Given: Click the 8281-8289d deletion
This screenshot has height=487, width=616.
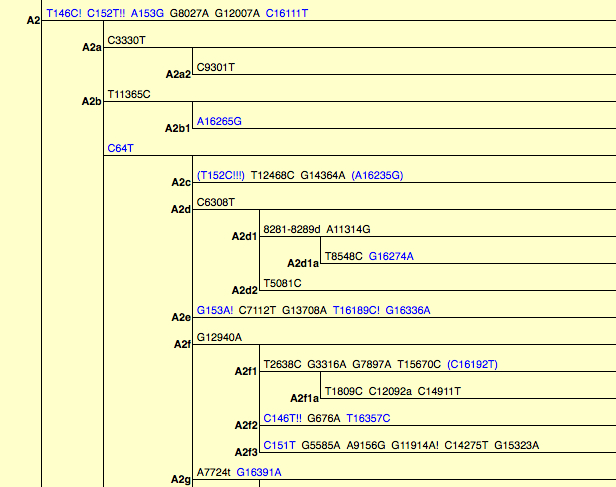Looking at the screenshot, I should coord(292,229).
